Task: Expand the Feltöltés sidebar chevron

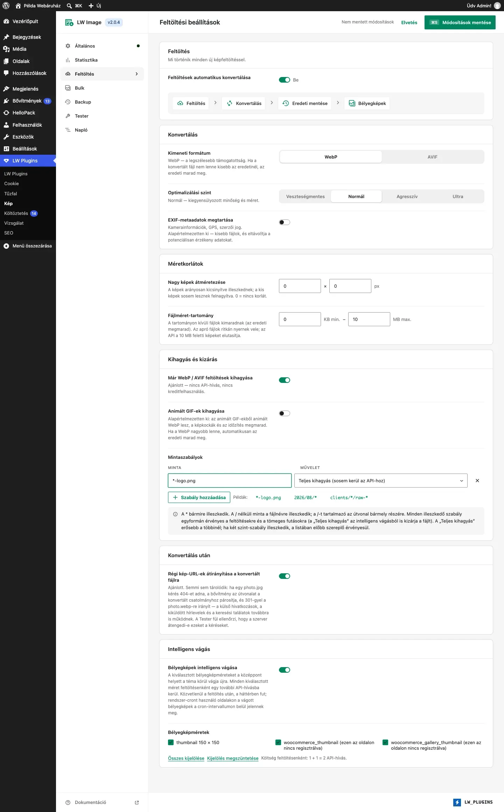Action: click(x=137, y=74)
